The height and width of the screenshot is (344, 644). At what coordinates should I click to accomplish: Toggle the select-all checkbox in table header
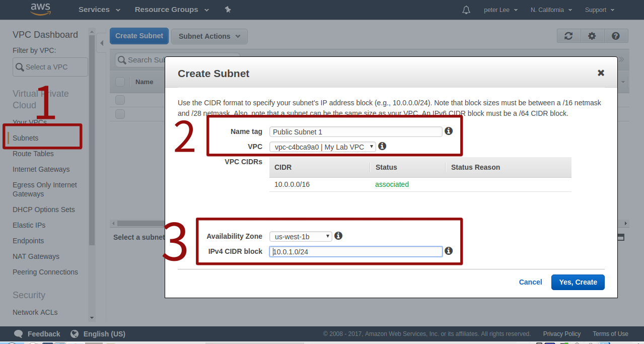[120, 82]
